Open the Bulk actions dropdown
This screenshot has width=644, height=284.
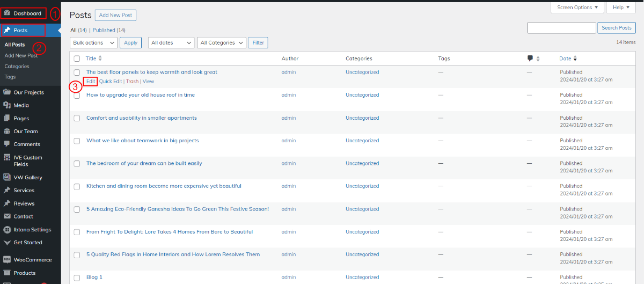coord(93,43)
